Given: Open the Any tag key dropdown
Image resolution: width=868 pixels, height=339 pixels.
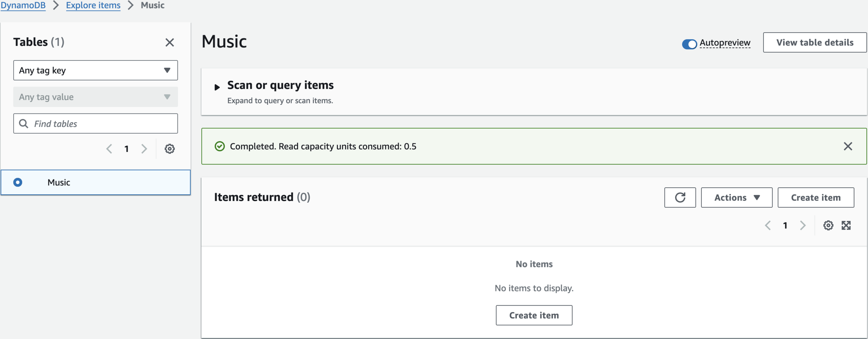Looking at the screenshot, I should pyautogui.click(x=95, y=70).
